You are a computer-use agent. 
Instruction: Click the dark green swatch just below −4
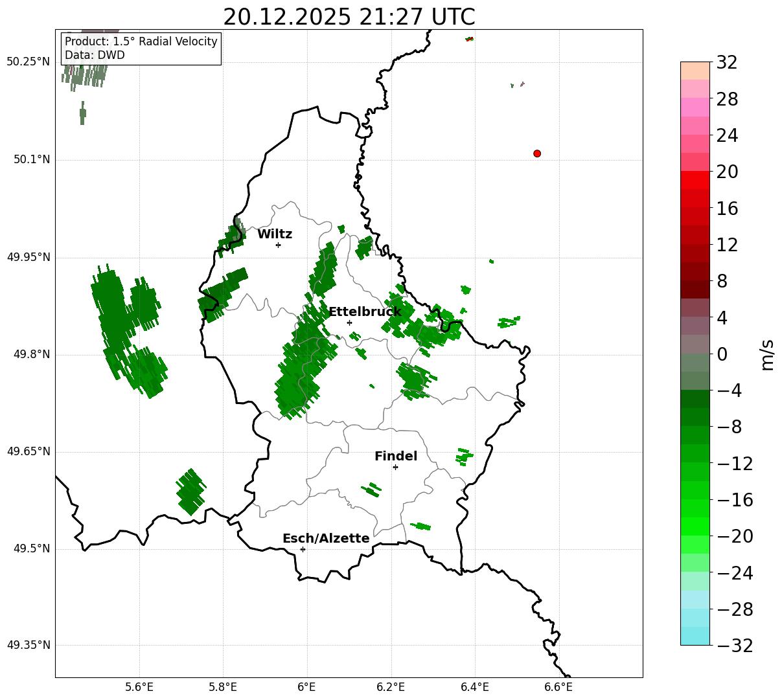pos(695,399)
